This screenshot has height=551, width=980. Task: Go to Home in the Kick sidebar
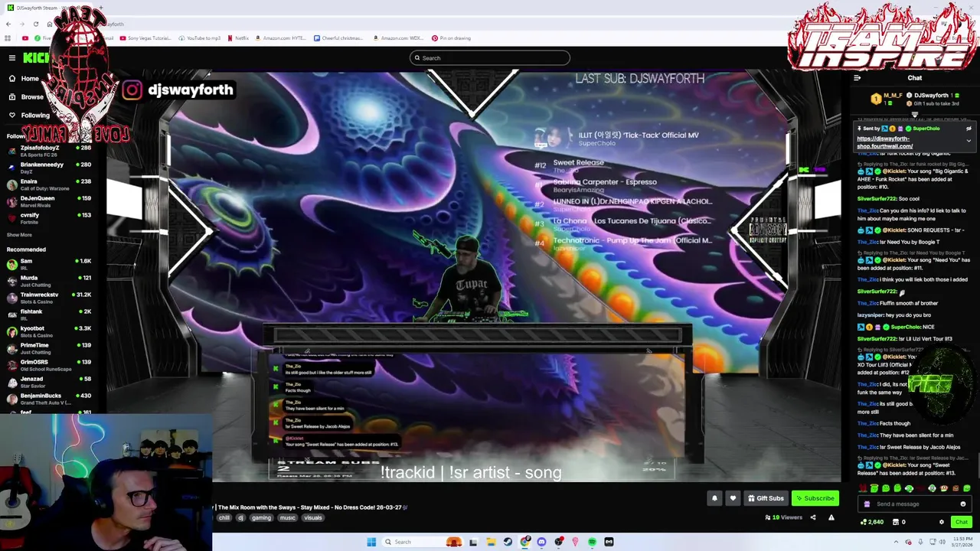(x=23, y=79)
